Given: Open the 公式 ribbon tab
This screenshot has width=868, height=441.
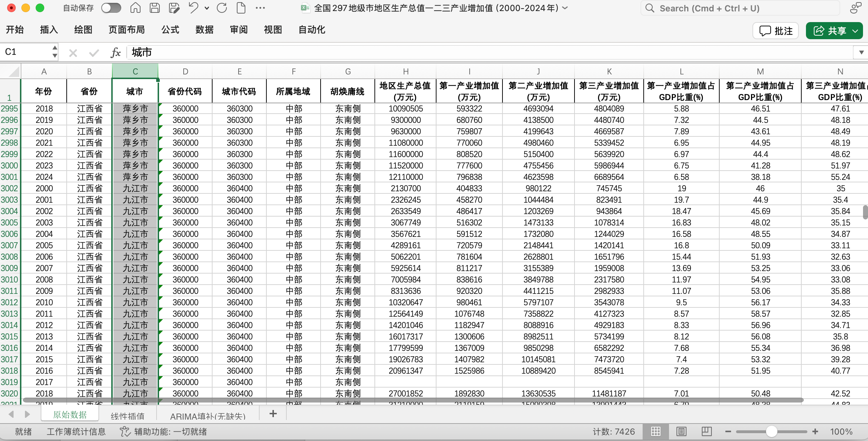Looking at the screenshot, I should [170, 30].
